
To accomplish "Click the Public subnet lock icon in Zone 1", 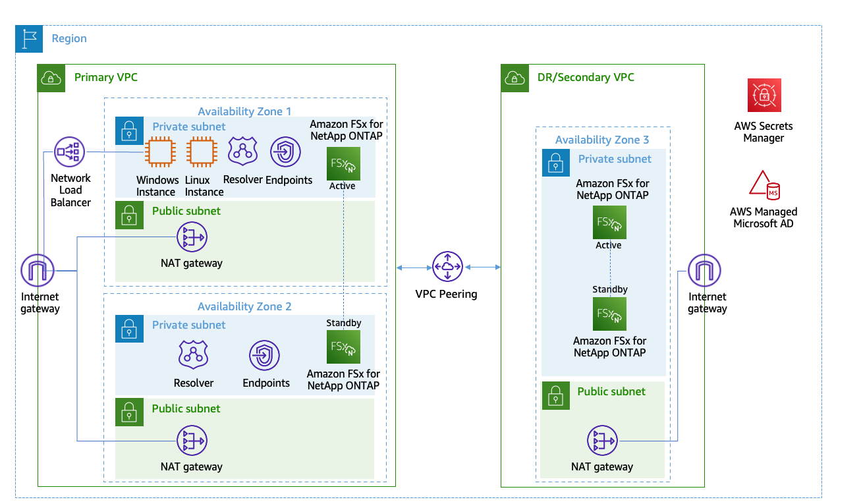I will coord(129,215).
